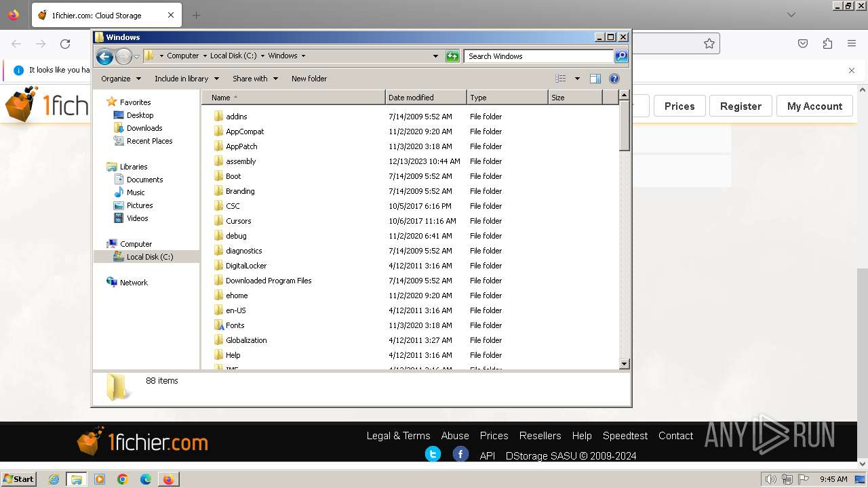Open 1fichier Twitter link
This screenshot has width=868, height=488.
click(433, 454)
